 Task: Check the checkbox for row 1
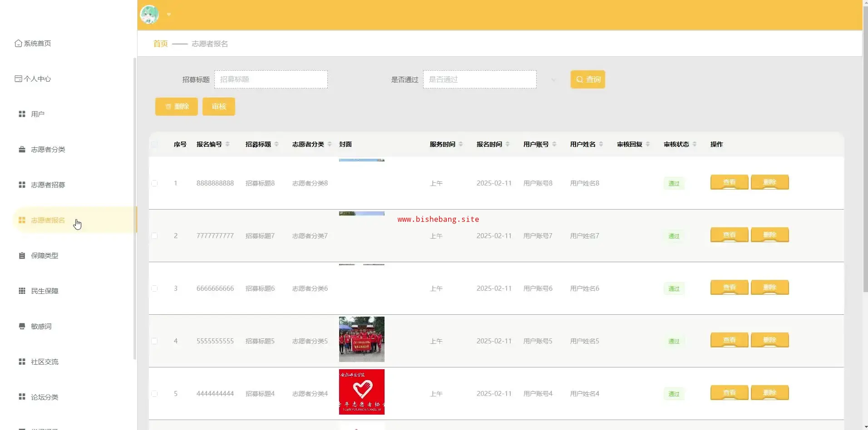pyautogui.click(x=154, y=183)
